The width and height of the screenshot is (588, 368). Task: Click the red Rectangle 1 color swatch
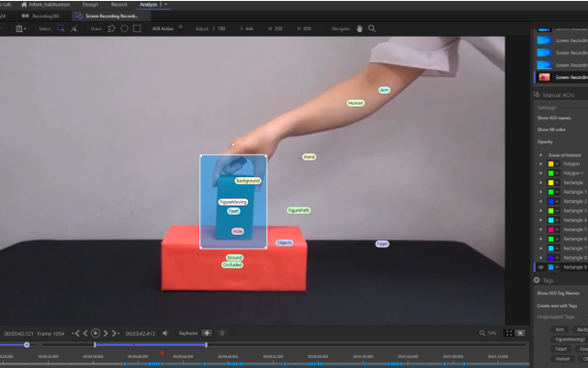[549, 192]
